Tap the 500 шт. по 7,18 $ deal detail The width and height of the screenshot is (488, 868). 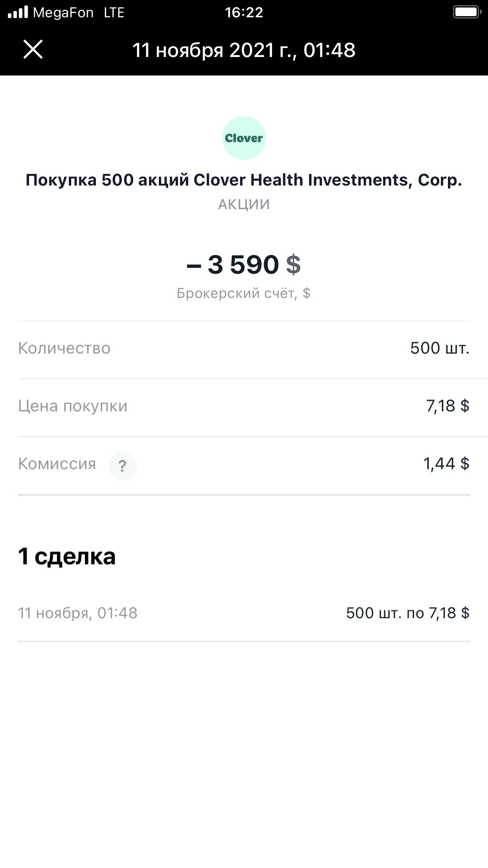pyautogui.click(x=408, y=613)
